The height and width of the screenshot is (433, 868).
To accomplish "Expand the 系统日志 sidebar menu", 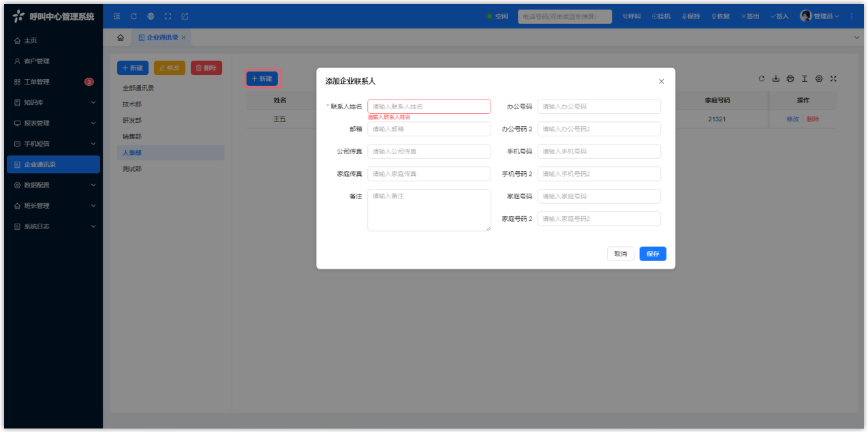I will (x=53, y=226).
